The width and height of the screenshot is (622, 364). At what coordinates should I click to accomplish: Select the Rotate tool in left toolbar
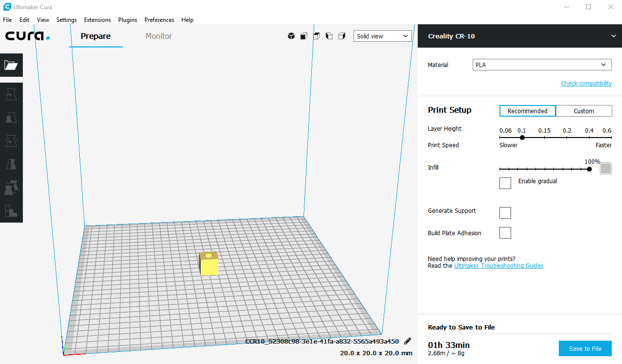11,141
